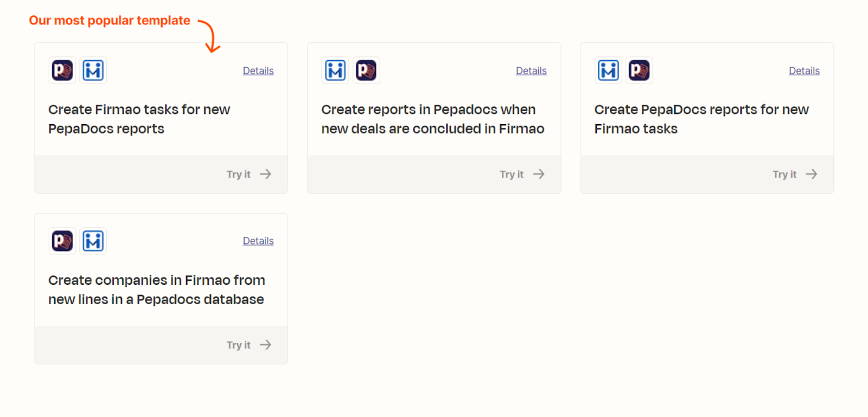
Task: Click Firmao icon in Firmao tasks card
Action: pos(93,70)
